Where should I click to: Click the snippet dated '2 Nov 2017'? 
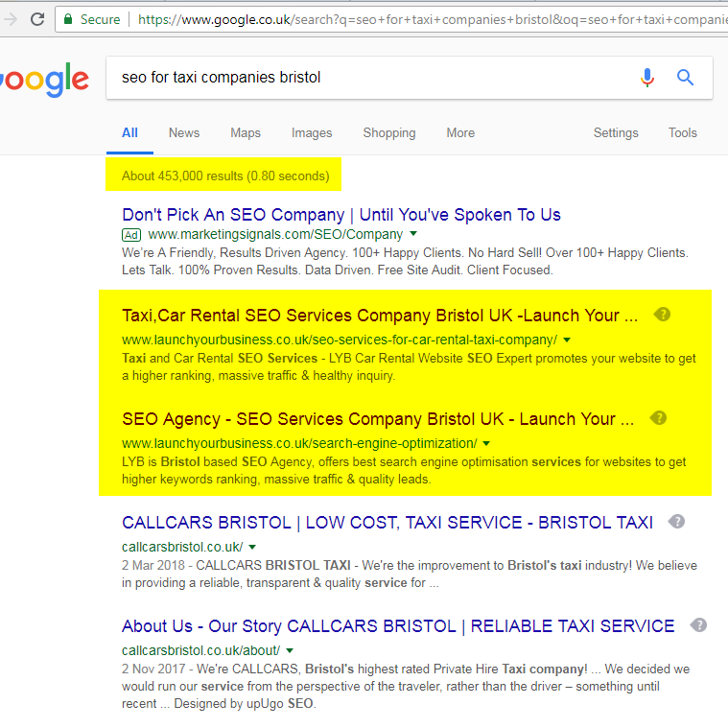click(x=406, y=686)
